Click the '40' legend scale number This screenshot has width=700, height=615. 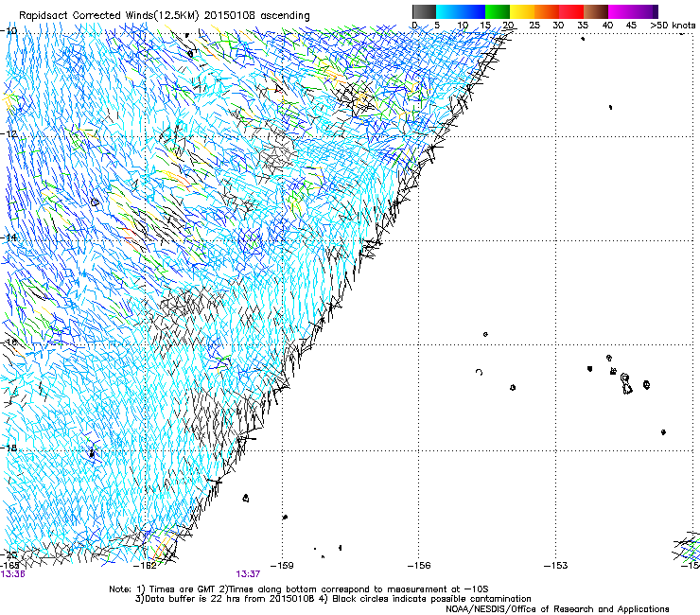pos(607,26)
